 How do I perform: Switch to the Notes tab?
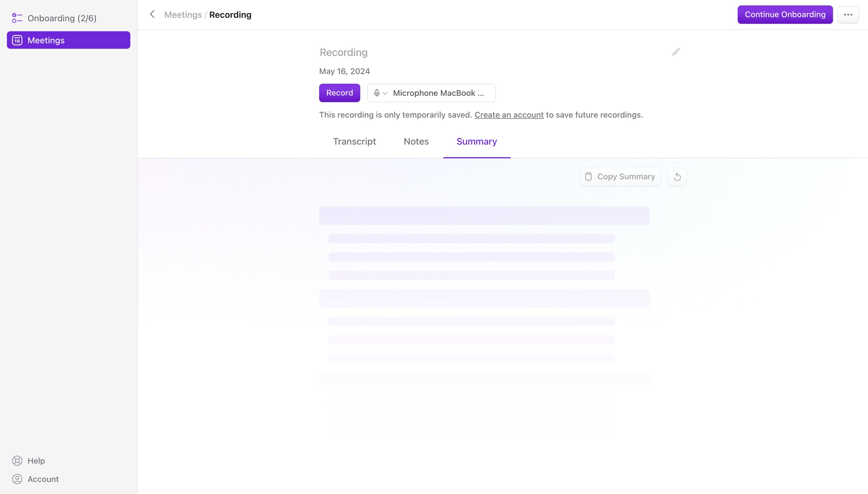click(416, 141)
